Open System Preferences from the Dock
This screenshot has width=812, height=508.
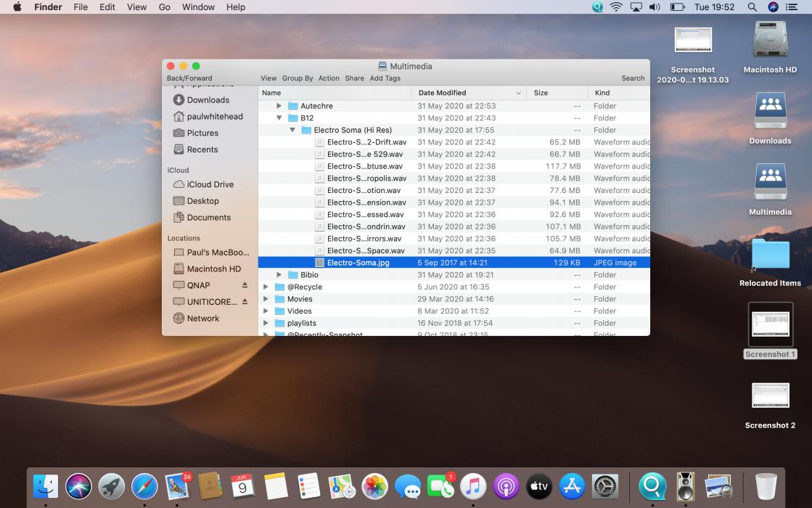(605, 486)
